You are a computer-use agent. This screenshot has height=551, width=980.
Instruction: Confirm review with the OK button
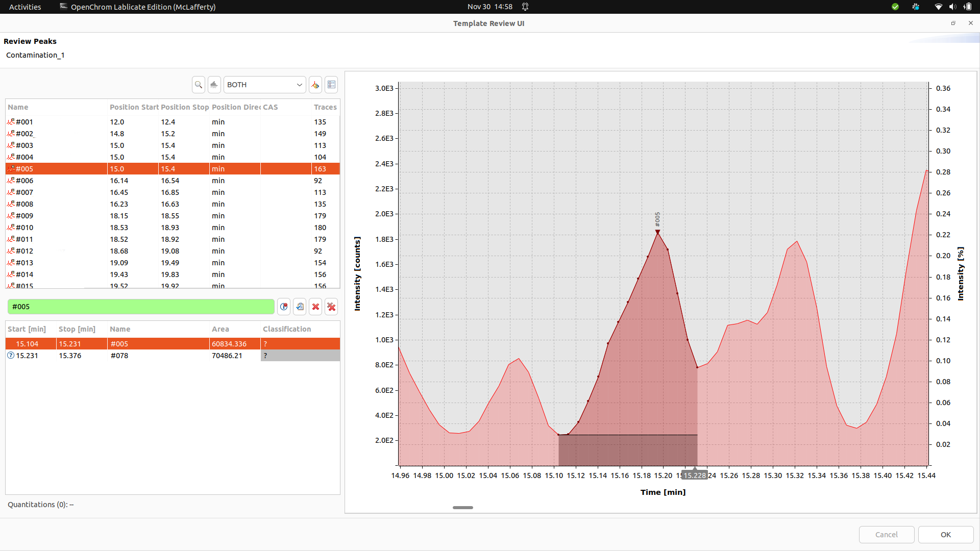[944, 535]
